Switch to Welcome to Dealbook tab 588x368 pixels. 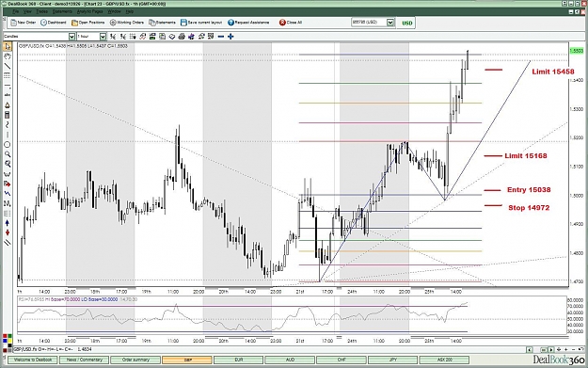click(33, 360)
